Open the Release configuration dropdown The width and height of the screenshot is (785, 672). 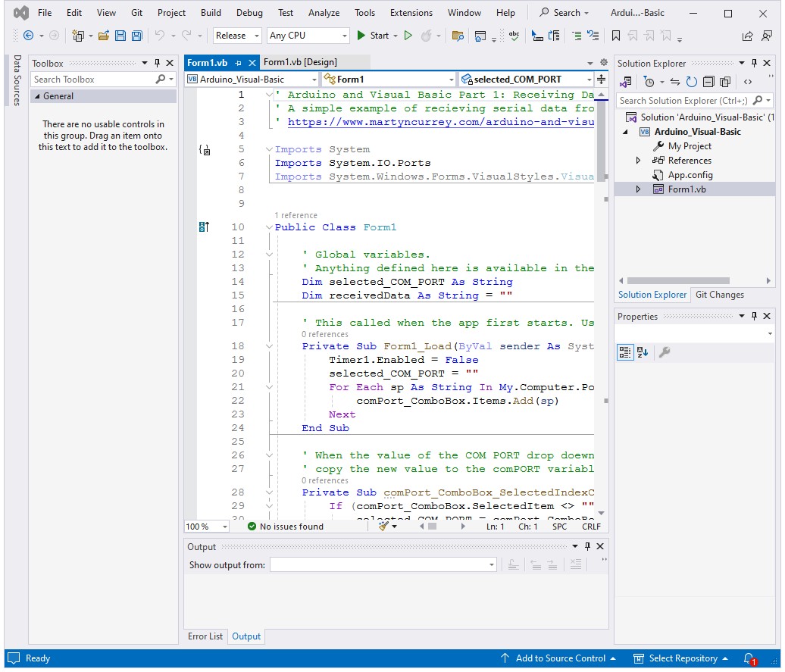tap(237, 36)
